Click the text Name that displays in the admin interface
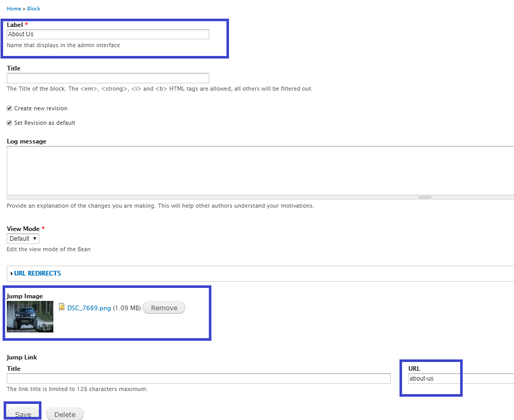514x420 pixels. pos(63,45)
